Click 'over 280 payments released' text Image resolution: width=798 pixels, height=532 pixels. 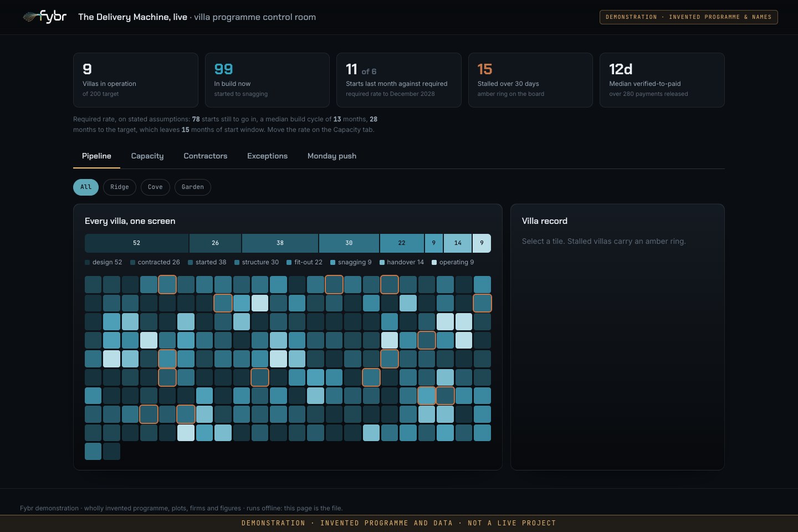(648, 94)
